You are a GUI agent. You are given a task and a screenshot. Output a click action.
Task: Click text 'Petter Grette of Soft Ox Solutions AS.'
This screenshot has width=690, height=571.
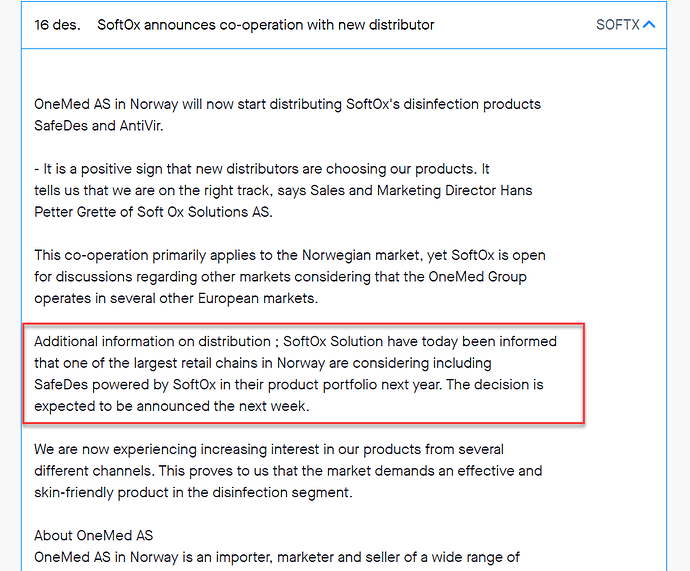(x=154, y=212)
